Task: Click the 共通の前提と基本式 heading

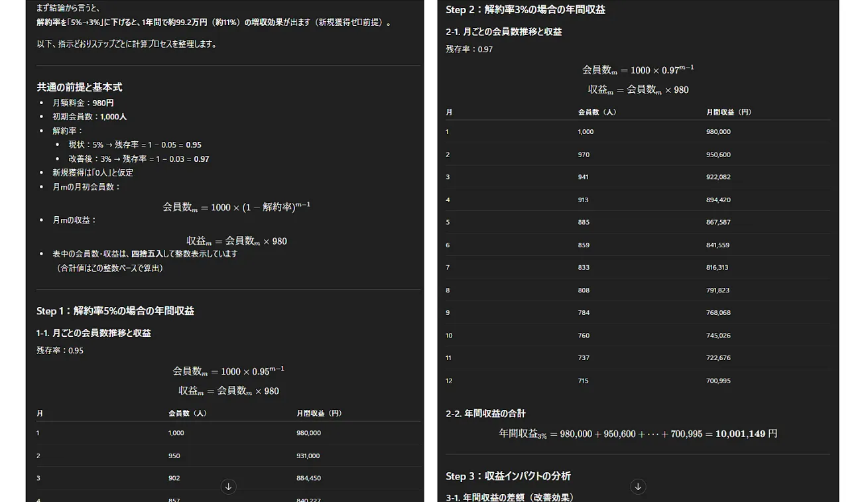Action: click(x=80, y=88)
